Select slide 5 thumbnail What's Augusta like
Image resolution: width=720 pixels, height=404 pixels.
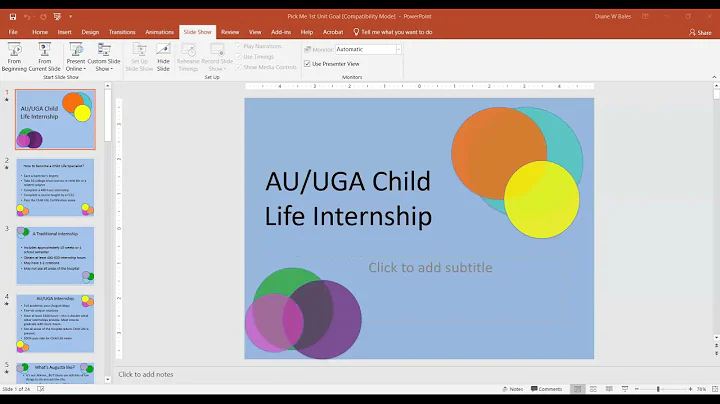tap(55, 373)
